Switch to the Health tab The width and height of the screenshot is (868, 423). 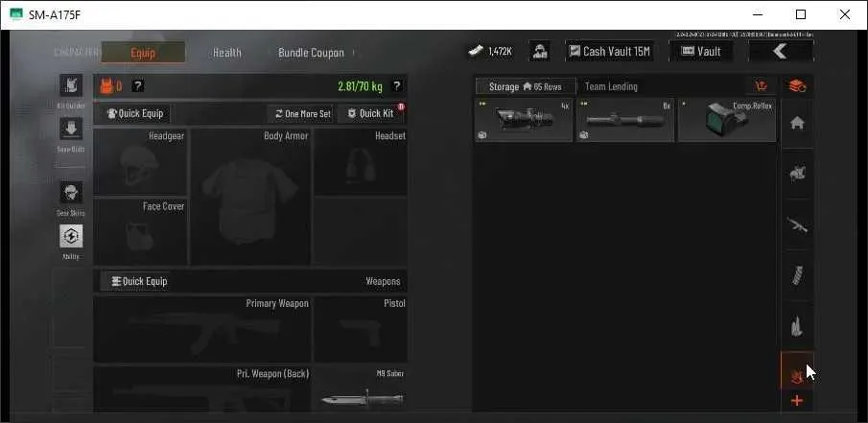[x=227, y=53]
